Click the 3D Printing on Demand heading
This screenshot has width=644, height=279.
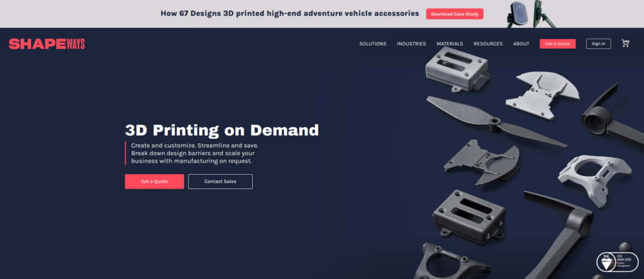click(x=222, y=130)
